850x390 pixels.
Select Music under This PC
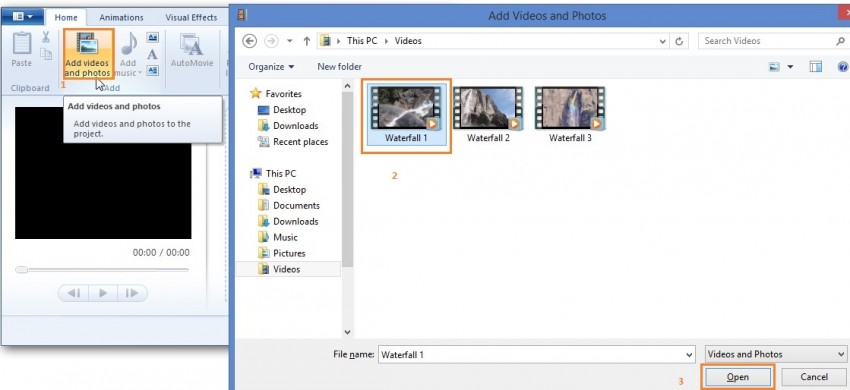[x=278, y=237]
